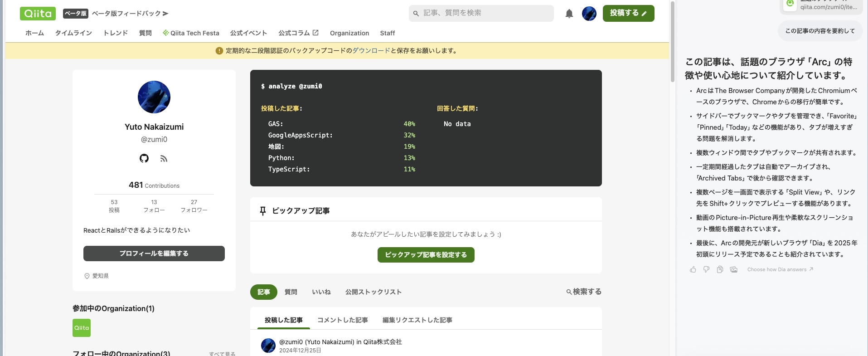The image size is (868, 356).
Task: Select the 編集リクエストした記事 sub-tab
Action: [x=417, y=320]
